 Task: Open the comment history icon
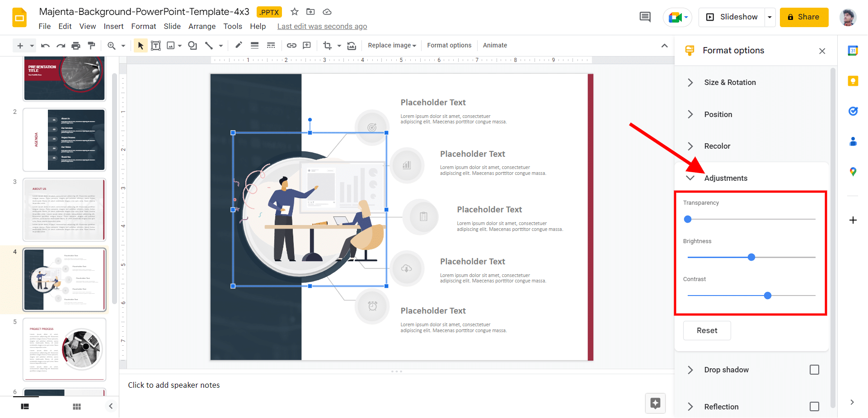coord(645,17)
